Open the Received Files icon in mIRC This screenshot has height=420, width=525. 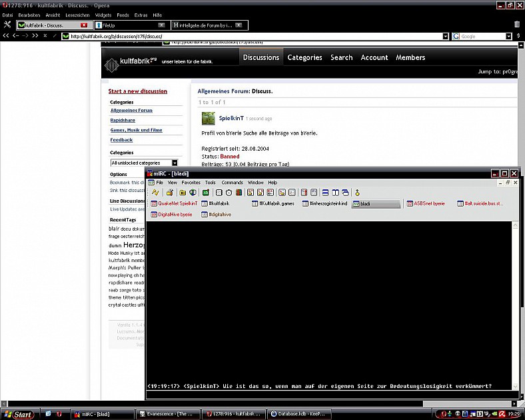[x=282, y=193]
